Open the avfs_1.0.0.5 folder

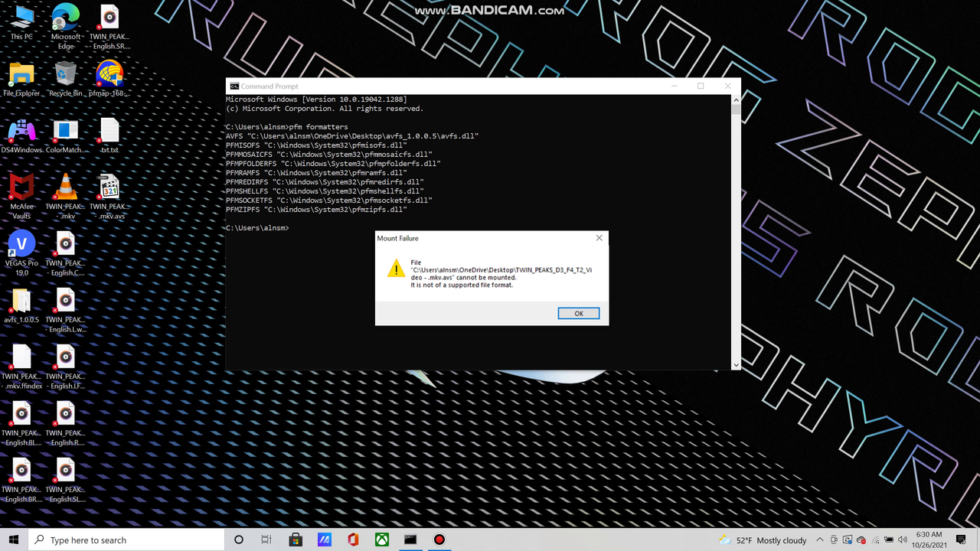[x=21, y=306]
